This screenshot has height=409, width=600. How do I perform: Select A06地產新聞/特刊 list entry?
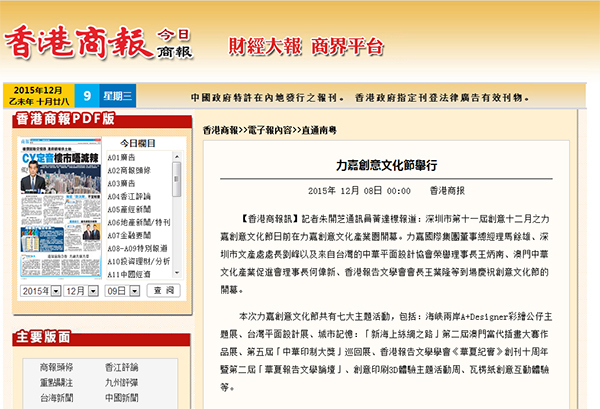tap(139, 223)
